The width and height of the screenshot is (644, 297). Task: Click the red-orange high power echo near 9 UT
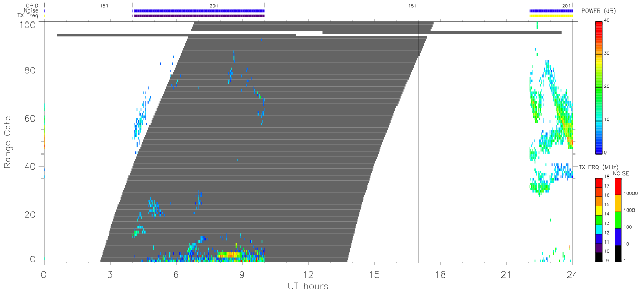[x=229, y=255]
